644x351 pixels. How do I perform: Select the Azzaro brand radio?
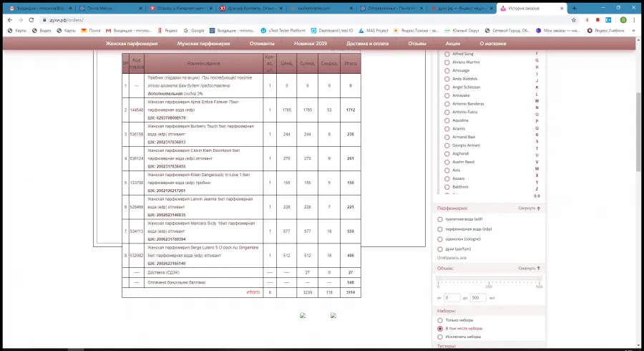(447, 179)
